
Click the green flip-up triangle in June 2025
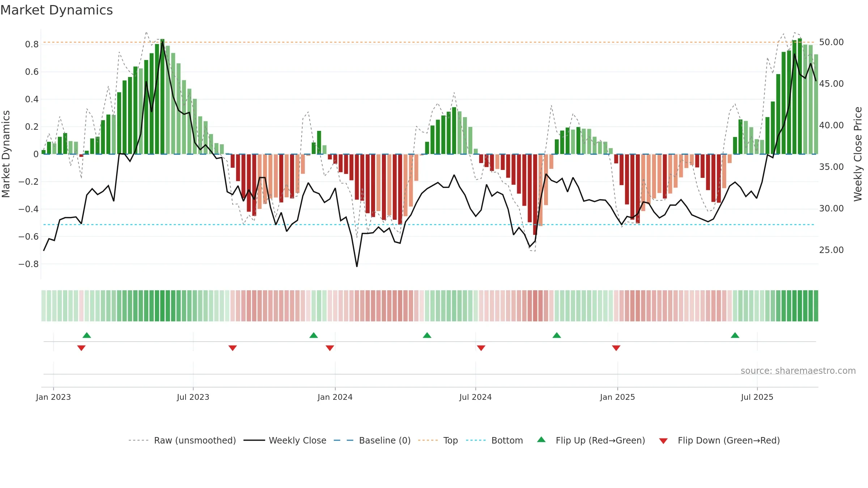tap(735, 335)
